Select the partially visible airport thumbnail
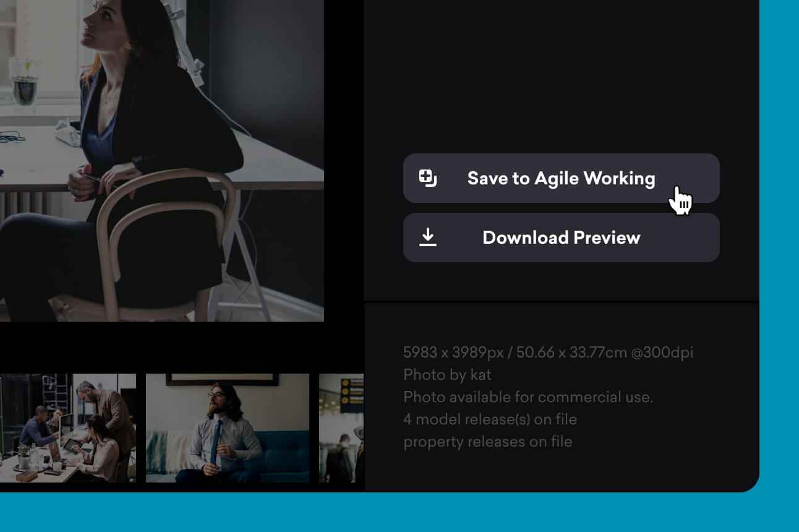The image size is (799, 532). 341,427
